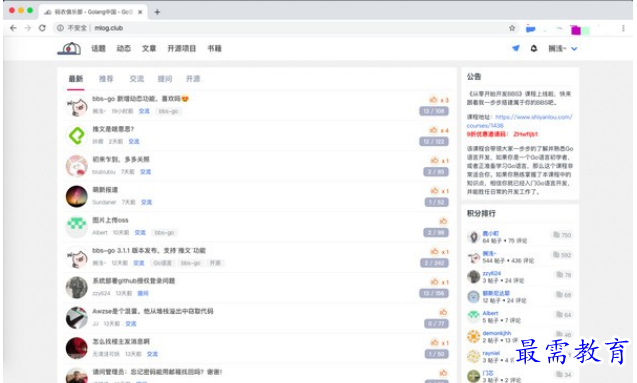The image size is (637, 383).
Task: Like the '初来乍到' post thumbs-up
Action: 435,160
